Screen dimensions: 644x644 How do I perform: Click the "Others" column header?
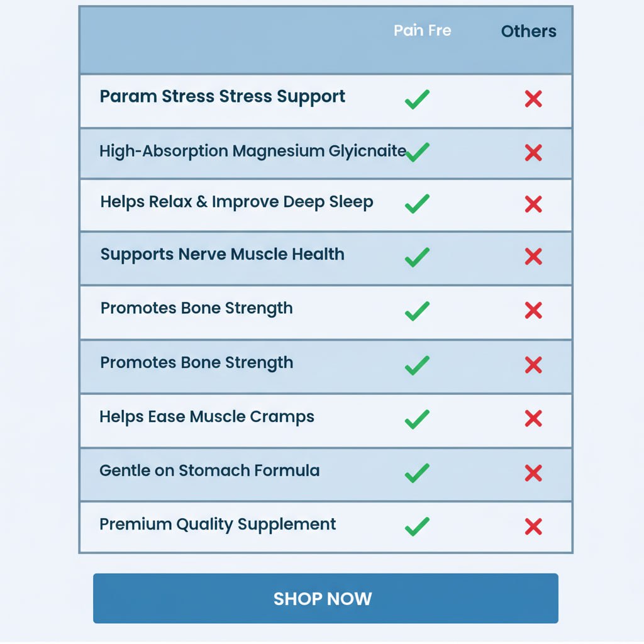(x=528, y=31)
